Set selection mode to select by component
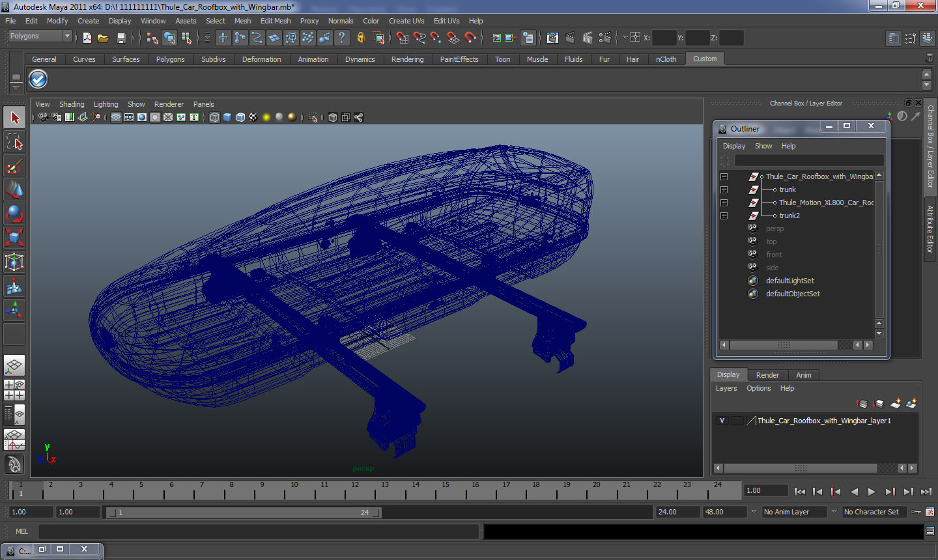This screenshot has height=560, width=938. (186, 38)
